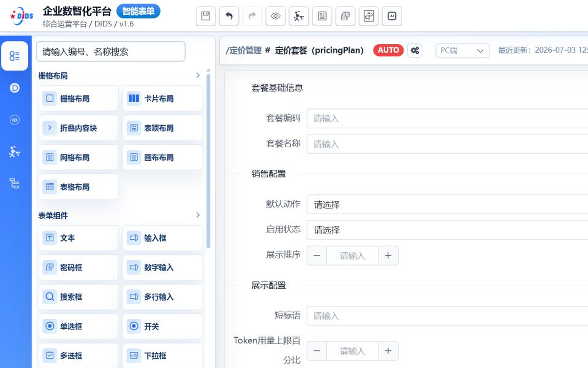The image size is (588, 368).
Task: Decrease the 展示排序 value
Action: [x=317, y=256]
